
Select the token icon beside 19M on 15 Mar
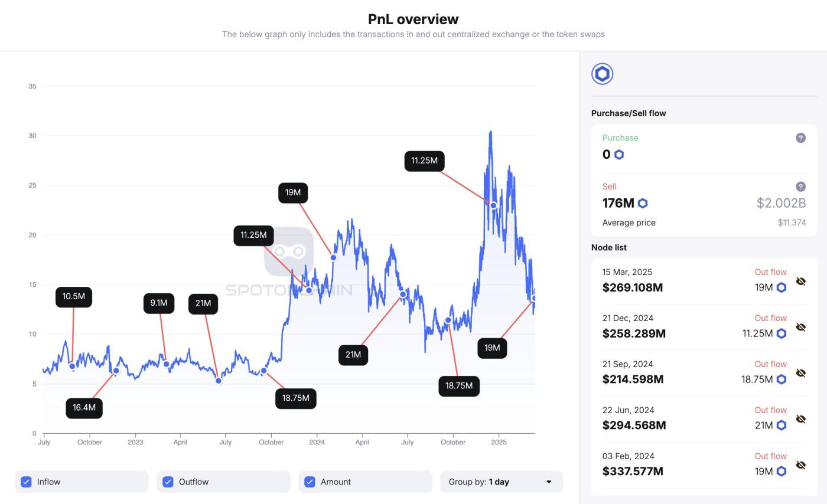point(781,287)
